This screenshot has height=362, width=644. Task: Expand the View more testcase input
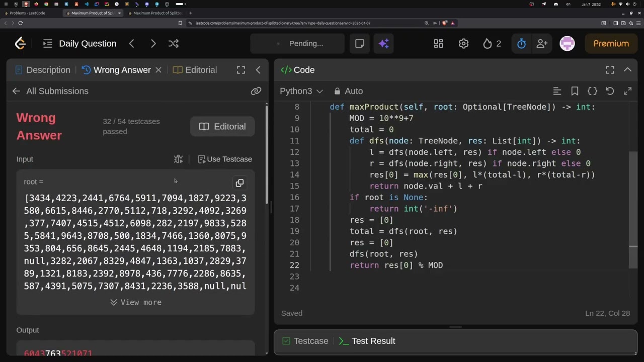pyautogui.click(x=136, y=302)
